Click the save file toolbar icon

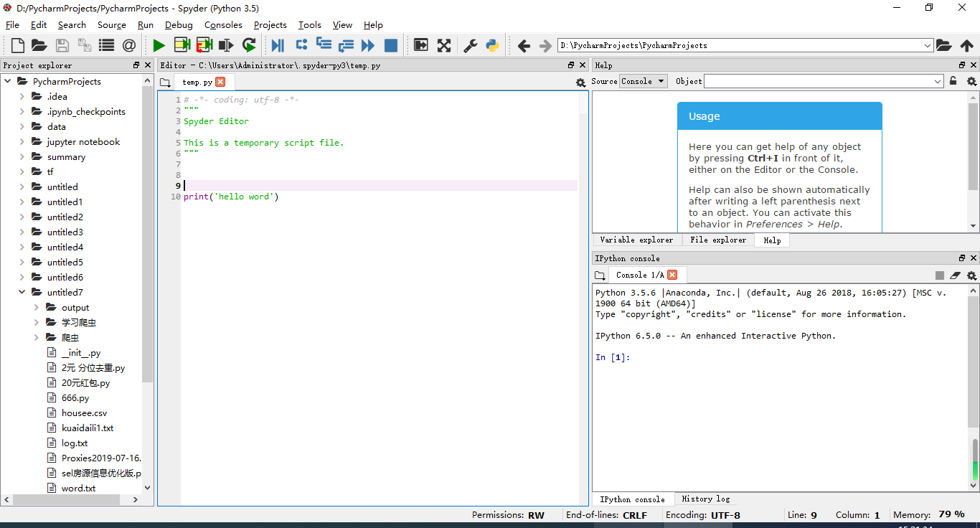coord(62,45)
